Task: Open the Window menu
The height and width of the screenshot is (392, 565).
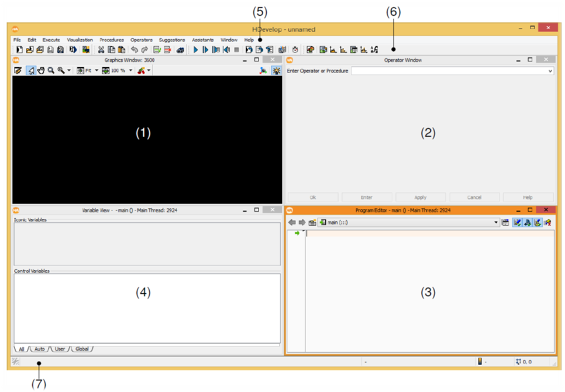Action: tap(229, 40)
